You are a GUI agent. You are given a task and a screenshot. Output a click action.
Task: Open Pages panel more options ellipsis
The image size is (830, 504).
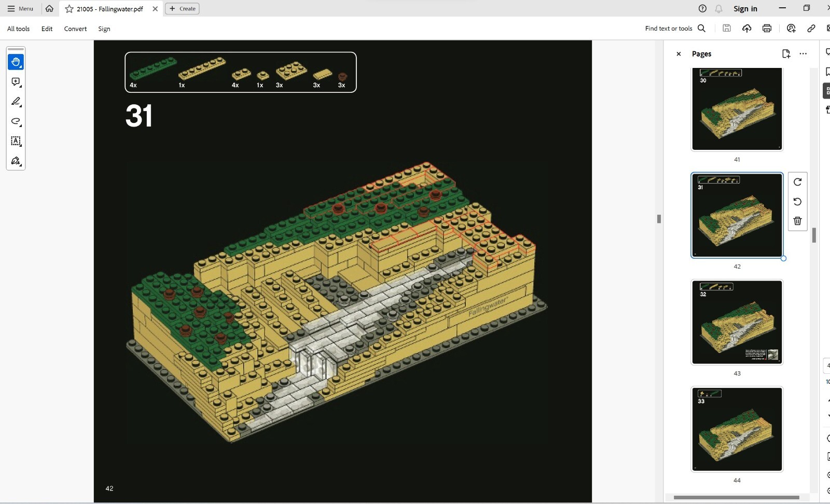tap(803, 53)
